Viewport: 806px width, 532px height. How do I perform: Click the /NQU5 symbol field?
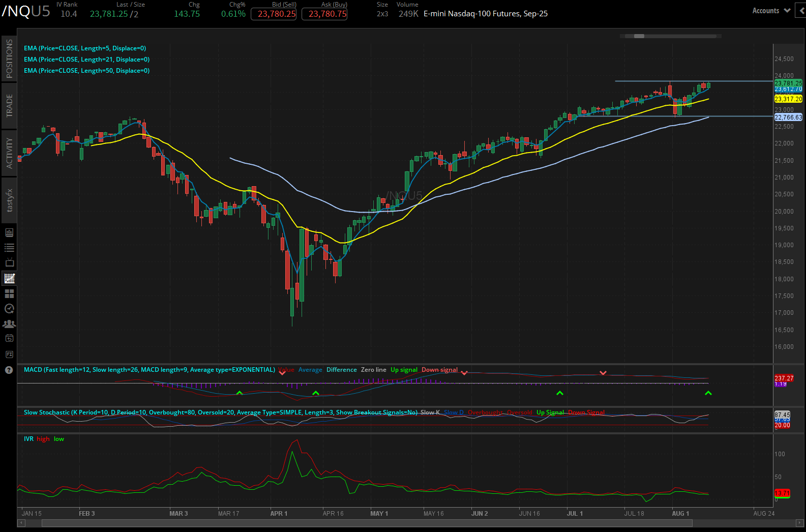[x=26, y=11]
